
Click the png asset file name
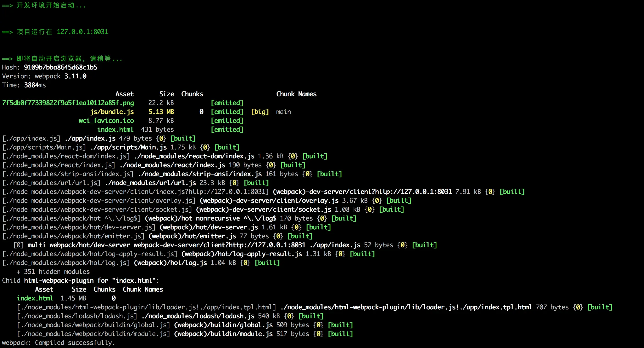68,103
